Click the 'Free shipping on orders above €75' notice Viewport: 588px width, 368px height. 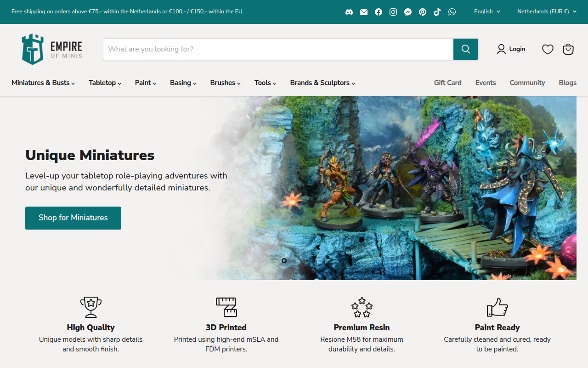(x=127, y=11)
